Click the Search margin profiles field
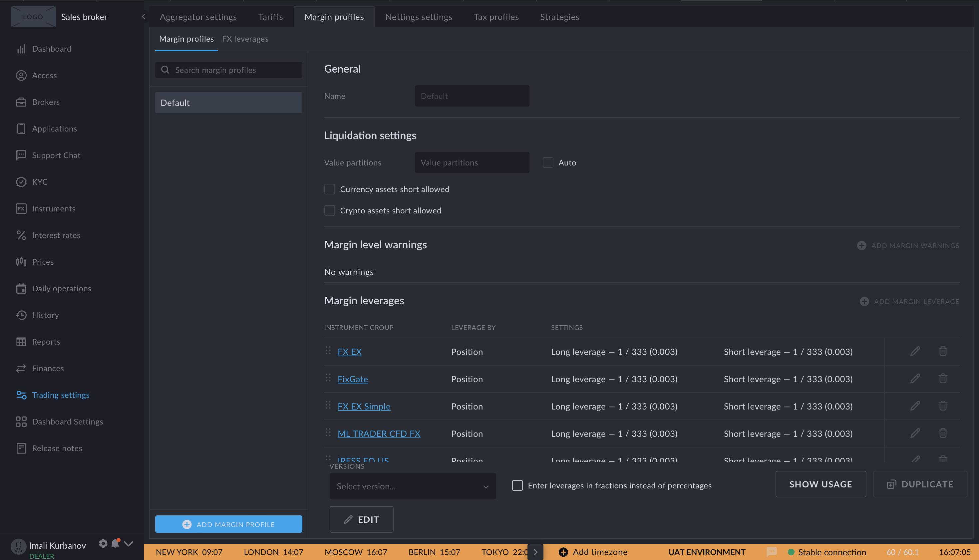 (x=228, y=70)
